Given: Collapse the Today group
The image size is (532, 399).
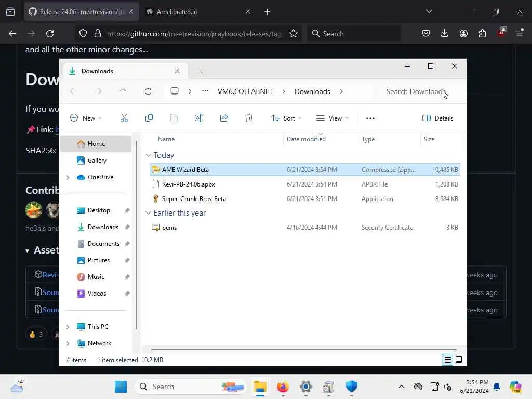Looking at the screenshot, I should 148,155.
